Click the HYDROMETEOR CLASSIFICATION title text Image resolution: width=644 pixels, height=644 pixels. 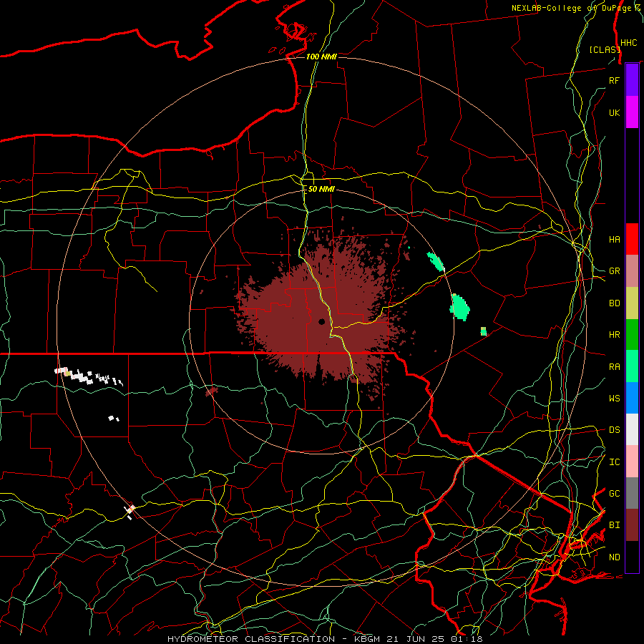coord(251,639)
